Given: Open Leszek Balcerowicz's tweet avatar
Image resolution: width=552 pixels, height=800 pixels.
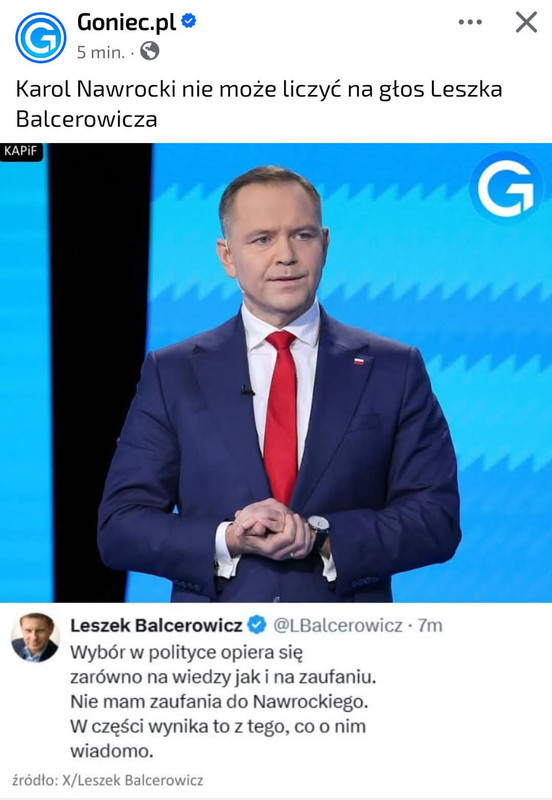Looking at the screenshot, I should coord(35,637).
